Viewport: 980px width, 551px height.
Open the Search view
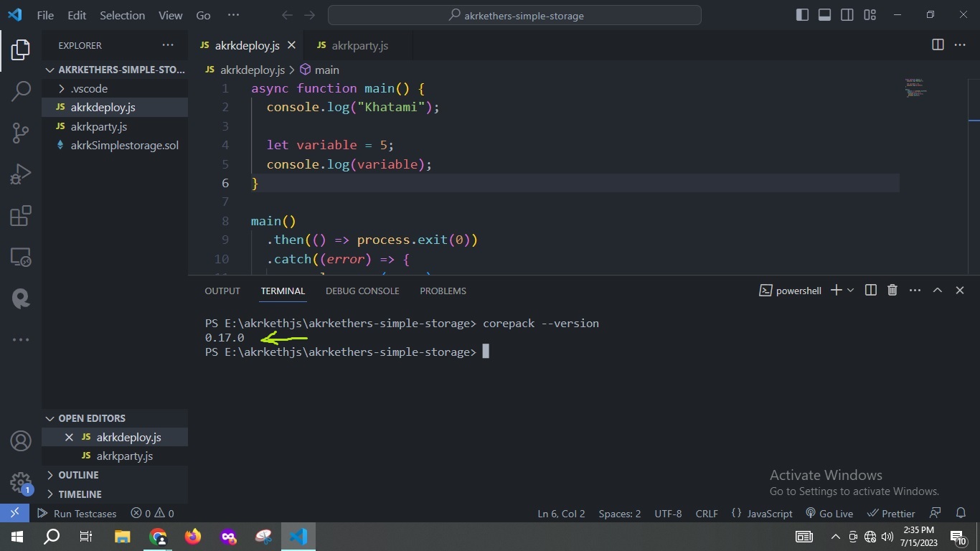[x=20, y=91]
